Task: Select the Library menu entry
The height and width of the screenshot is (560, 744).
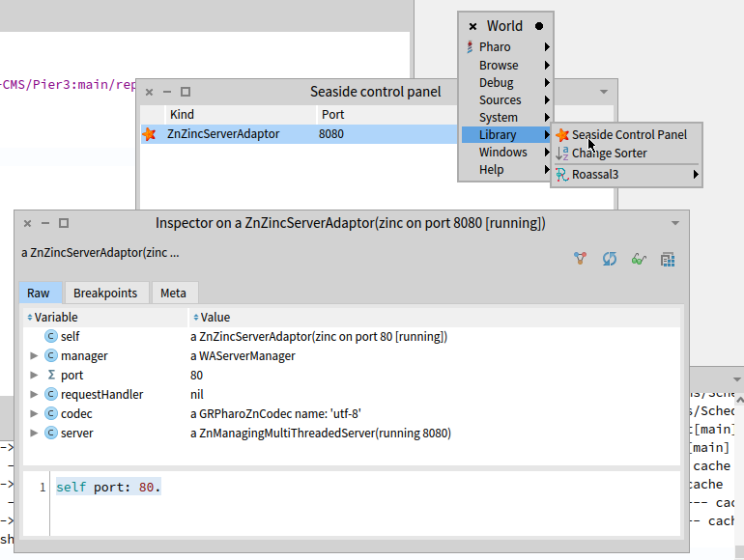Action: click(505, 134)
